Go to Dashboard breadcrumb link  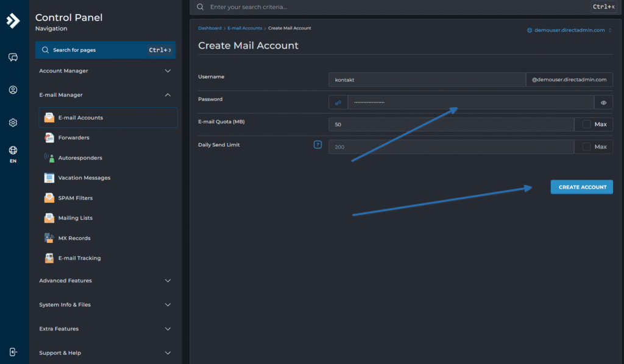[210, 29]
